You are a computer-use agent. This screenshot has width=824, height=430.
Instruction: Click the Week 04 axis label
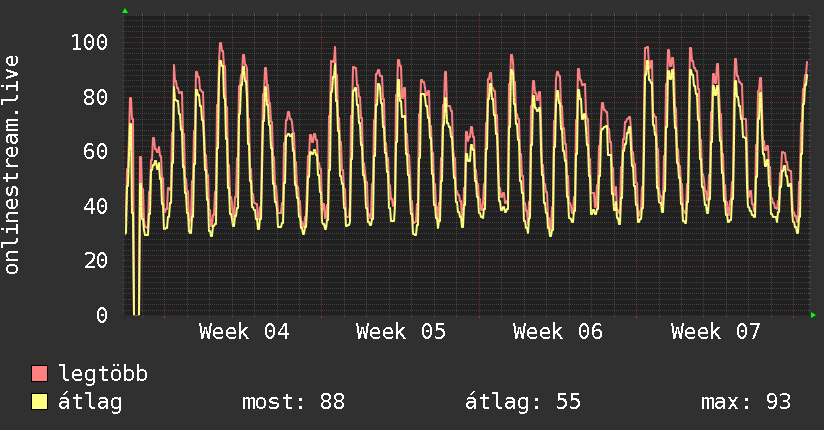tap(244, 331)
